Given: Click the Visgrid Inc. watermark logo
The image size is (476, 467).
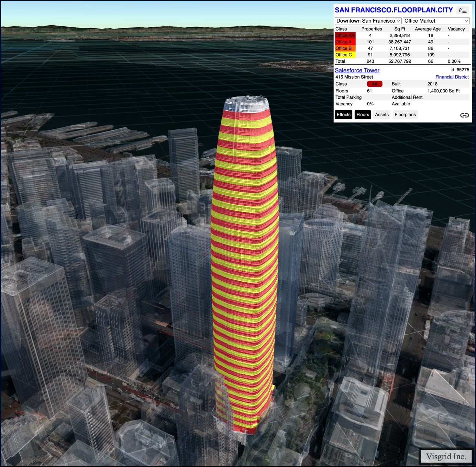Looking at the screenshot, I should click(x=446, y=456).
